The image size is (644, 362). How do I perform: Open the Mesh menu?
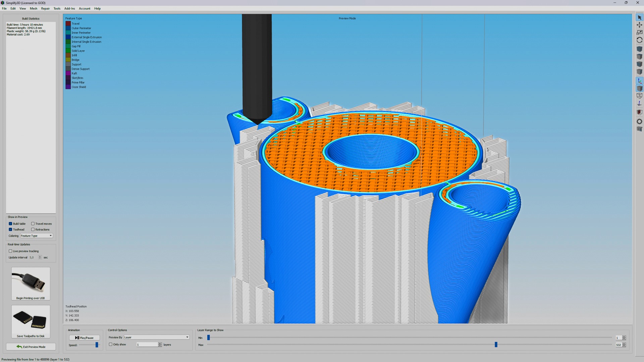pyautogui.click(x=34, y=8)
